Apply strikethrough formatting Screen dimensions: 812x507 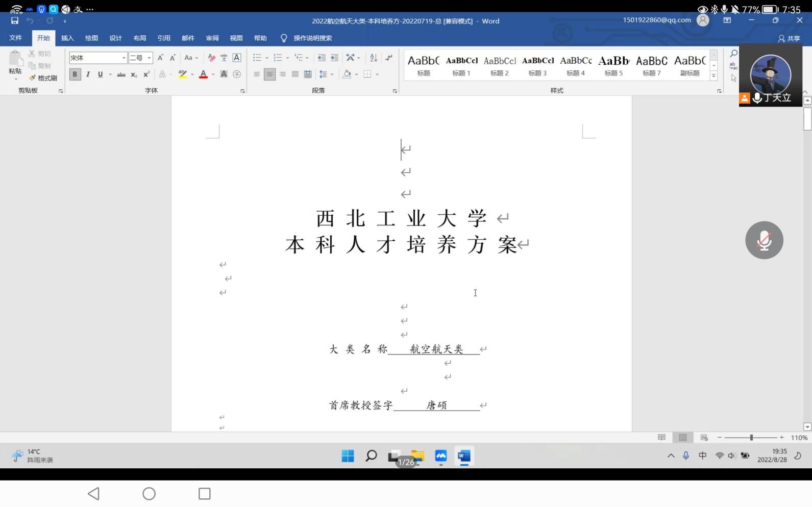121,74
